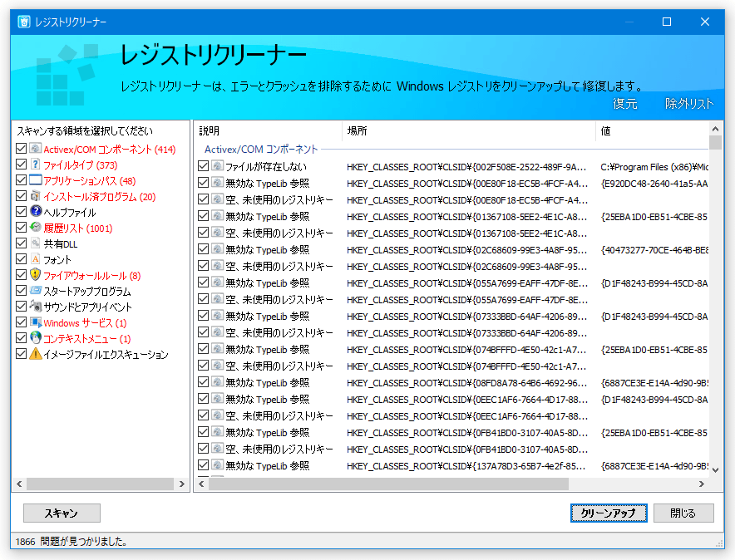This screenshot has height=560, width=735.
Task: Click the results list horizontal scrollbar thumb
Action: click(388, 484)
